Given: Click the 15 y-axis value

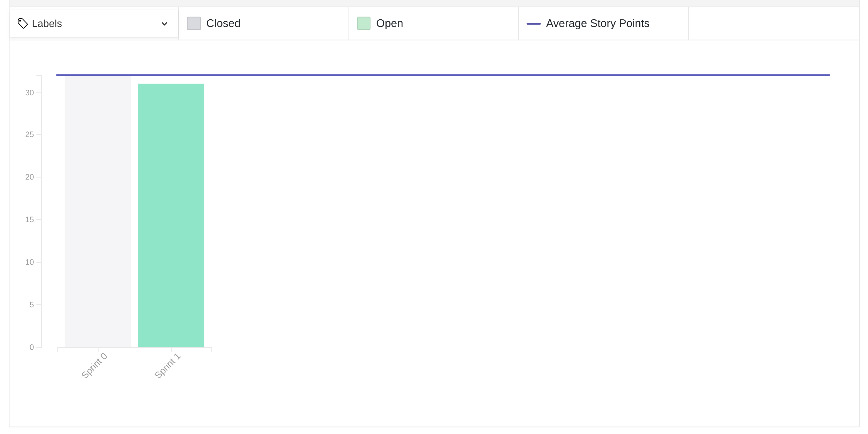Looking at the screenshot, I should click(x=30, y=220).
